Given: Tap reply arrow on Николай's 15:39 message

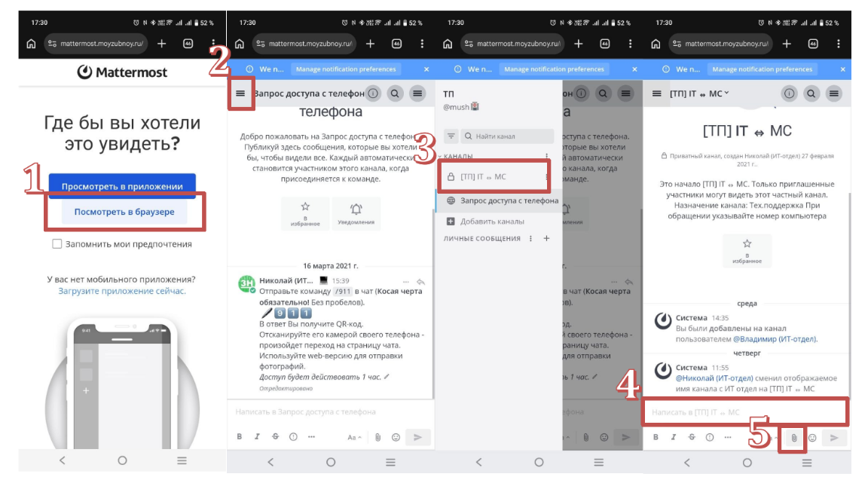Looking at the screenshot, I should [420, 282].
